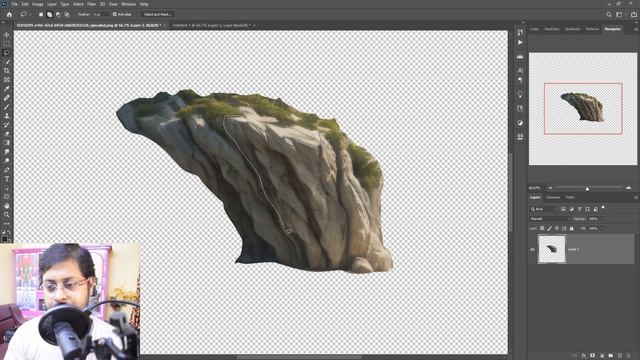This screenshot has width=640, height=360.
Task: Create a new group with the folder icon
Action: (611, 356)
